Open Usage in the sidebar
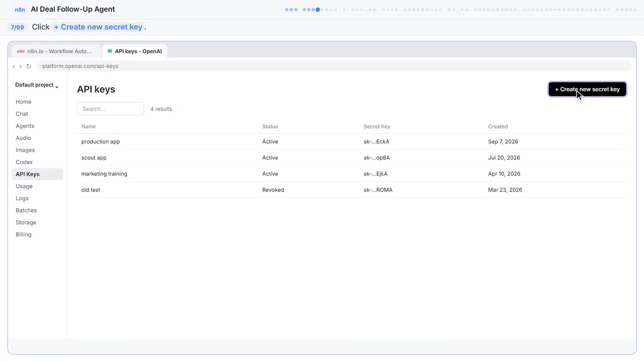644x362 pixels. tap(24, 187)
